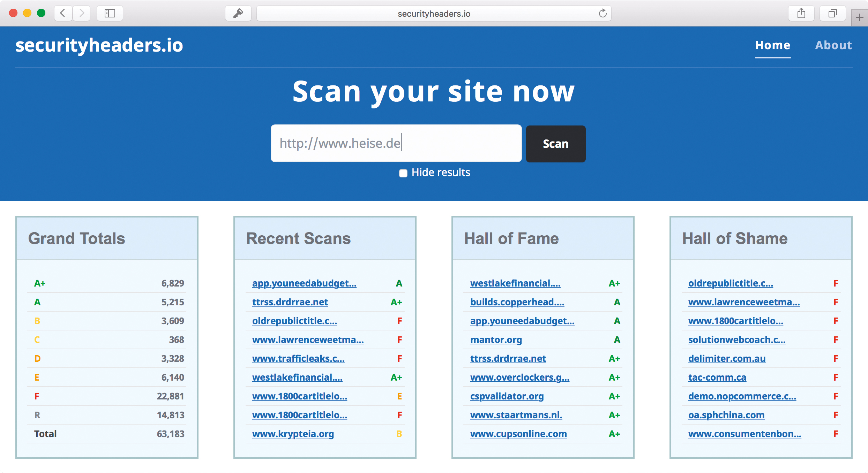Viewport: 868px width, 473px height.
Task: Open cspvalidator.org Hall of Fame link
Action: tap(507, 396)
